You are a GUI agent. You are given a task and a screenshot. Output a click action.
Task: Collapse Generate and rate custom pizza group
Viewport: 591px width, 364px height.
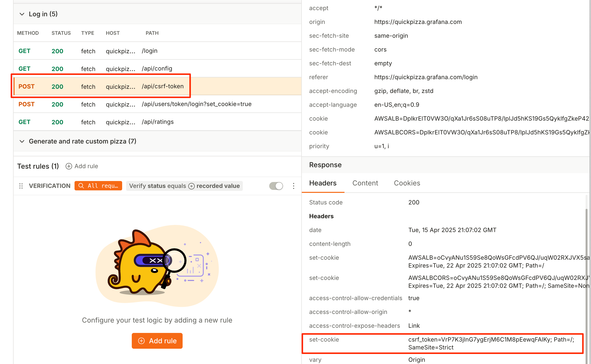(22, 141)
